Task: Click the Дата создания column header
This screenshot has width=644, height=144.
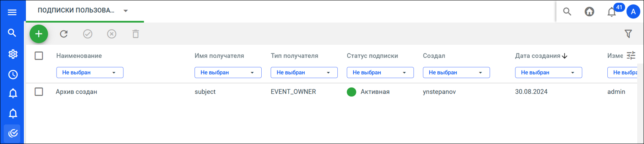Action: 538,56
